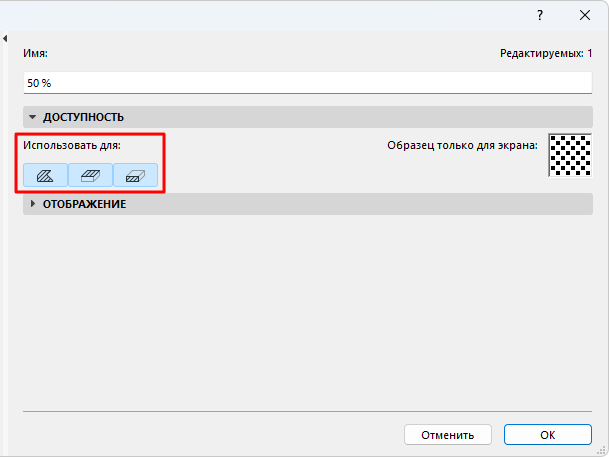Click into the Имя name field
This screenshot has height=457, width=609.
(x=300, y=82)
